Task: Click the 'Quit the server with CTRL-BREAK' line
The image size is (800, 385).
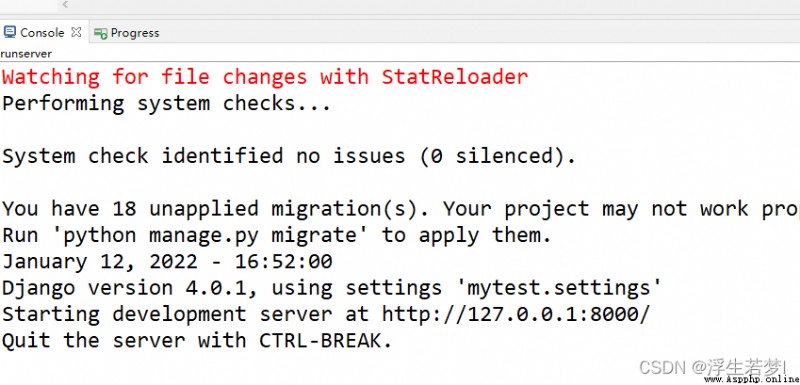Action: point(197,341)
